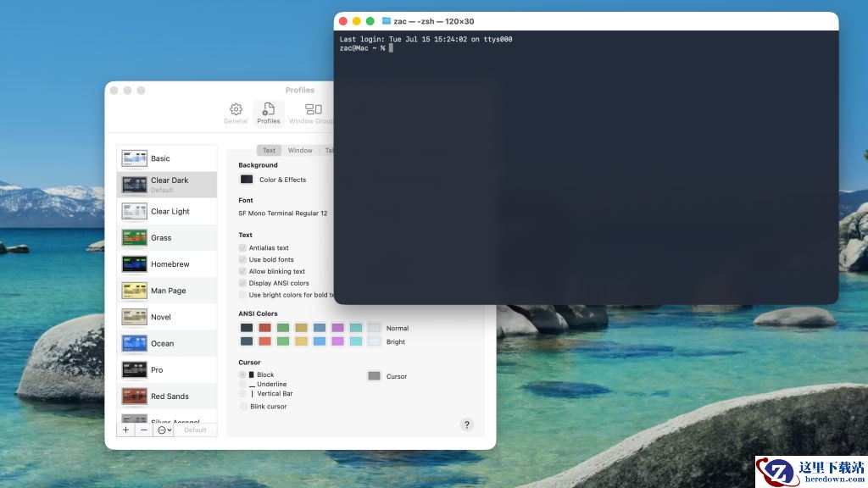
Task: Pick the Bright red ANSI color swatch
Action: click(264, 341)
